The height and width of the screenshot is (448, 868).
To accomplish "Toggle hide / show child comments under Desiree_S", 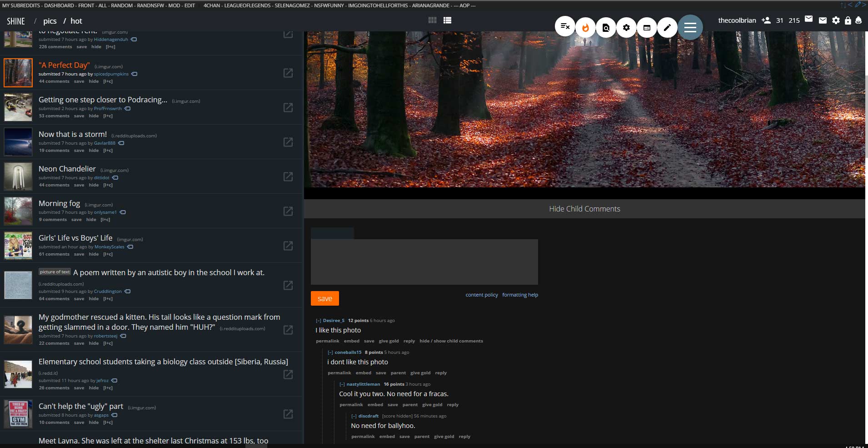I will pyautogui.click(x=451, y=341).
